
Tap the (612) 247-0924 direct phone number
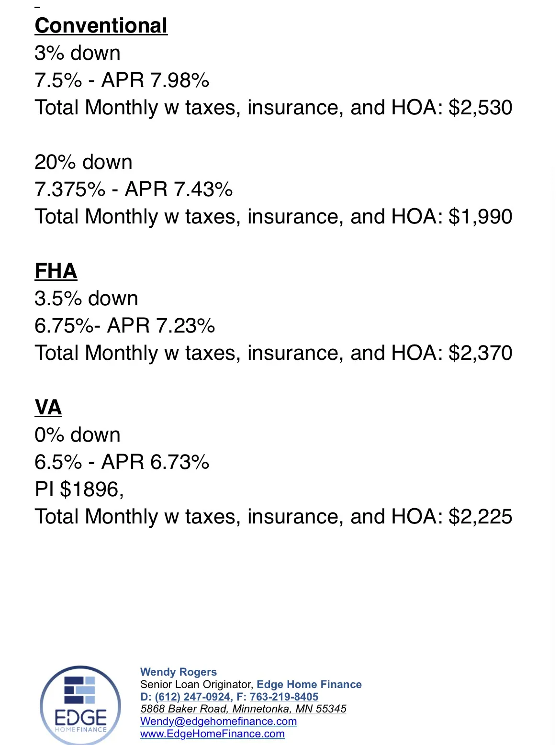[192, 697]
